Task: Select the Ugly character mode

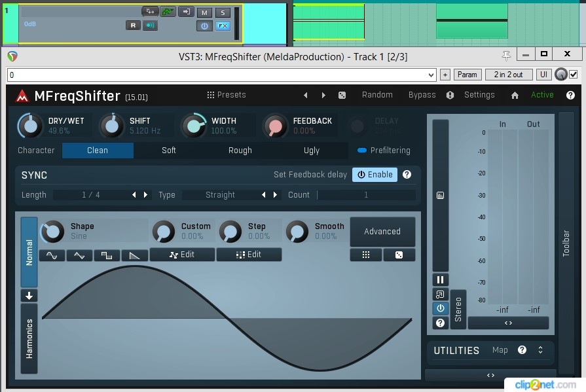Action: click(311, 151)
